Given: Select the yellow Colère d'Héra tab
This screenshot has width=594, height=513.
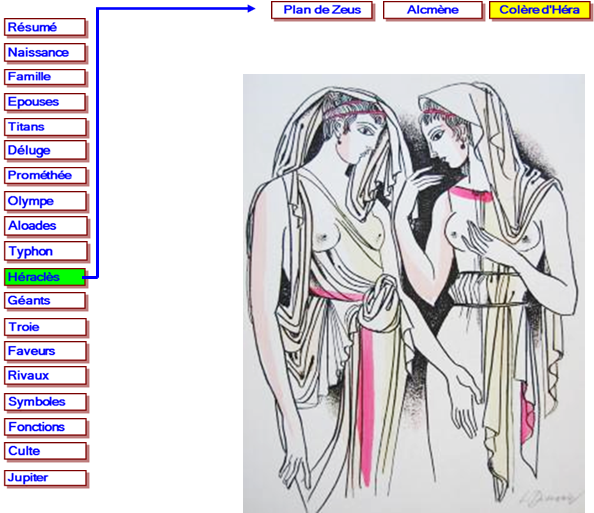Looking at the screenshot, I should coord(539,10).
